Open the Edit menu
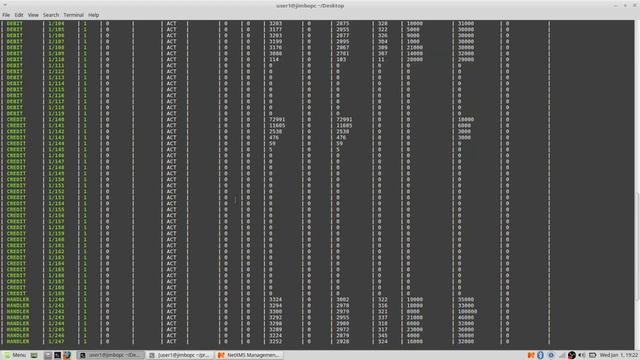640x360 pixels. click(x=19, y=15)
